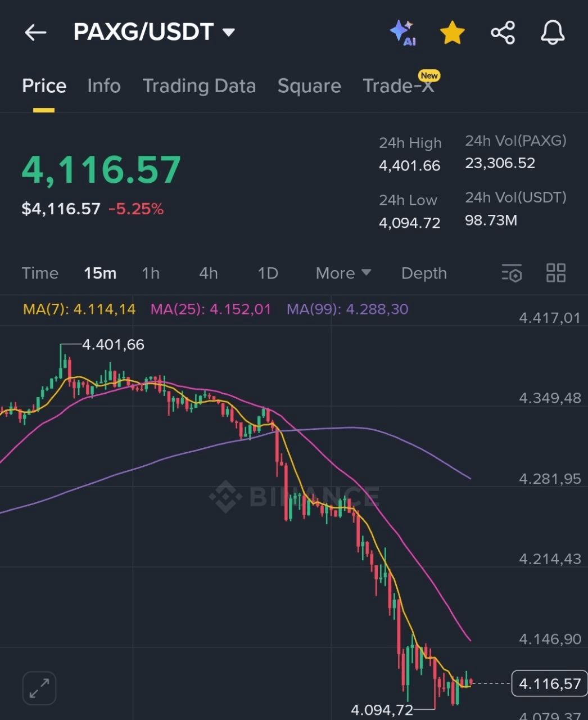Go to the Square tab
The image size is (588, 720).
[309, 86]
